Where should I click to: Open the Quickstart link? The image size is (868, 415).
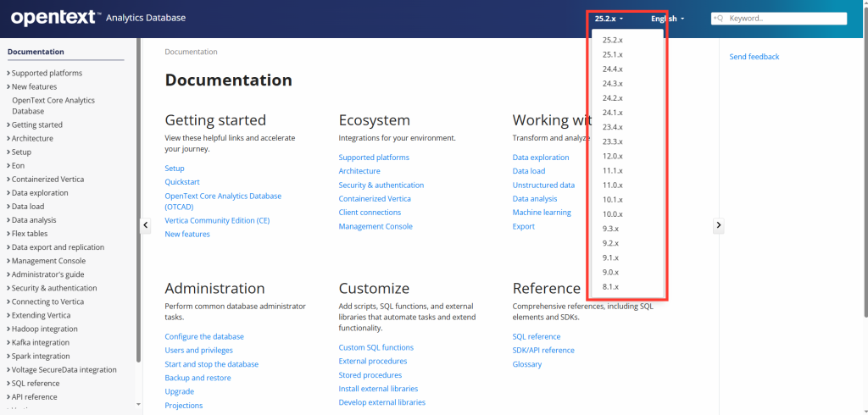[x=182, y=181]
